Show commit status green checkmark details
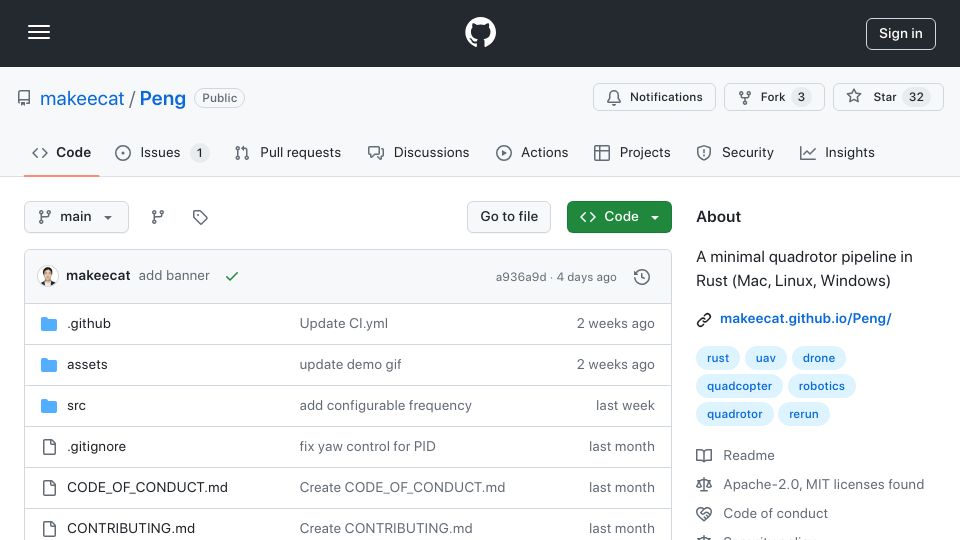This screenshot has height=540, width=960. coord(231,276)
